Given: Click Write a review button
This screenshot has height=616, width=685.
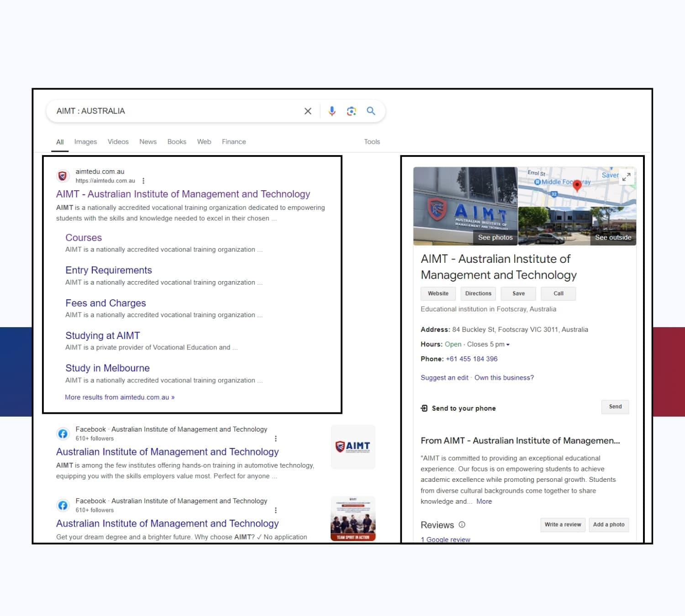Looking at the screenshot, I should (x=563, y=525).
